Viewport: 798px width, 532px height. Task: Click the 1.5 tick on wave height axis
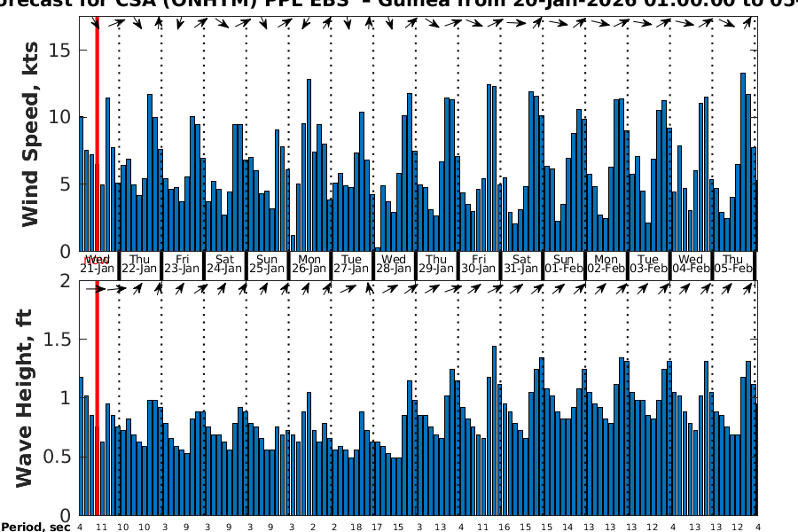(x=60, y=340)
